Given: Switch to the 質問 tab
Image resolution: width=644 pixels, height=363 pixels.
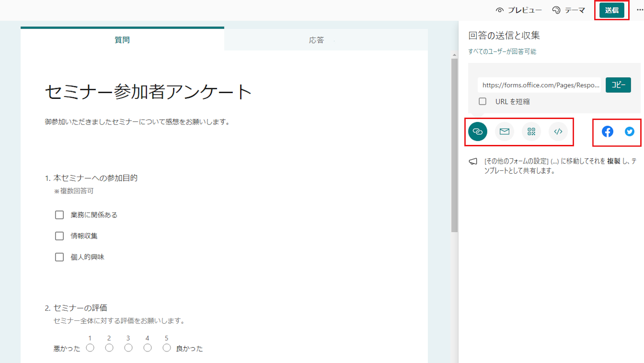Looking at the screenshot, I should click(x=122, y=40).
